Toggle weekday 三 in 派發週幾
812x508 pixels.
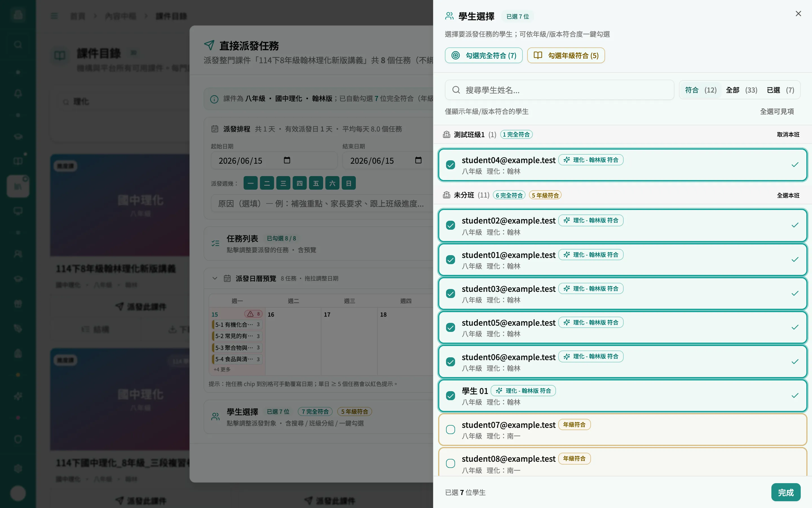[x=283, y=183]
